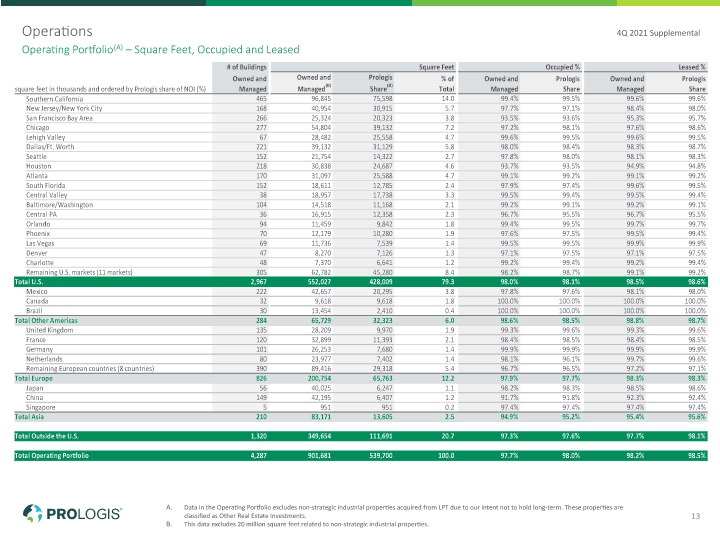Click the Square Feet column group header
The width and height of the screenshot is (720, 540).
coord(436,67)
